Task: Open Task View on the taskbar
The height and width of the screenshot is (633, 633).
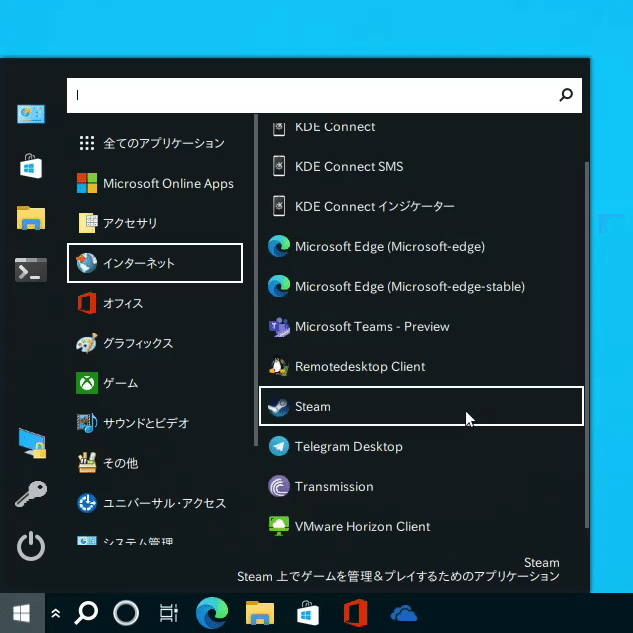Action: coord(169,613)
